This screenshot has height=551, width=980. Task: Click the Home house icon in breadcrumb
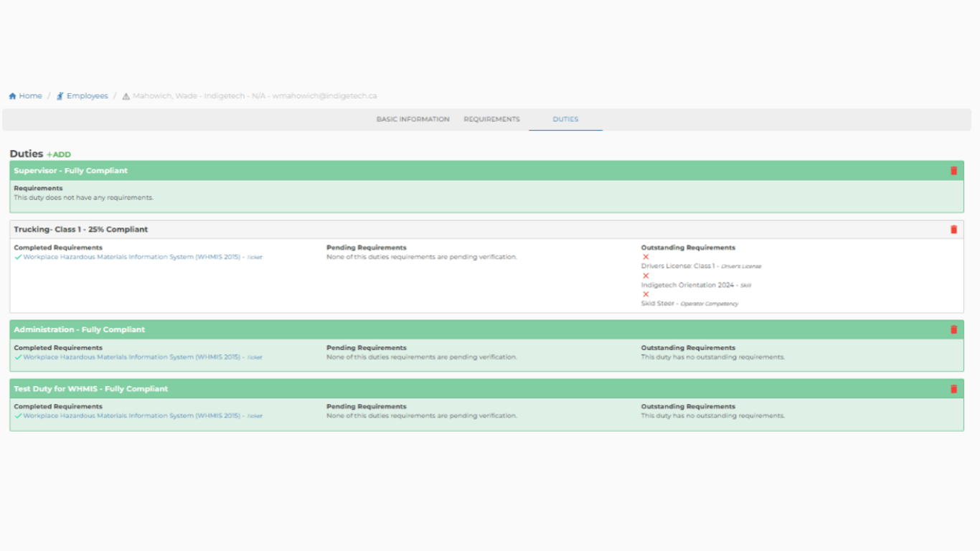tap(12, 96)
